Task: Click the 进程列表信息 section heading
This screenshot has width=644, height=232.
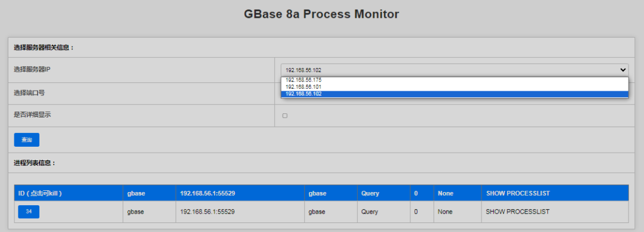Action: pyautogui.click(x=35, y=163)
